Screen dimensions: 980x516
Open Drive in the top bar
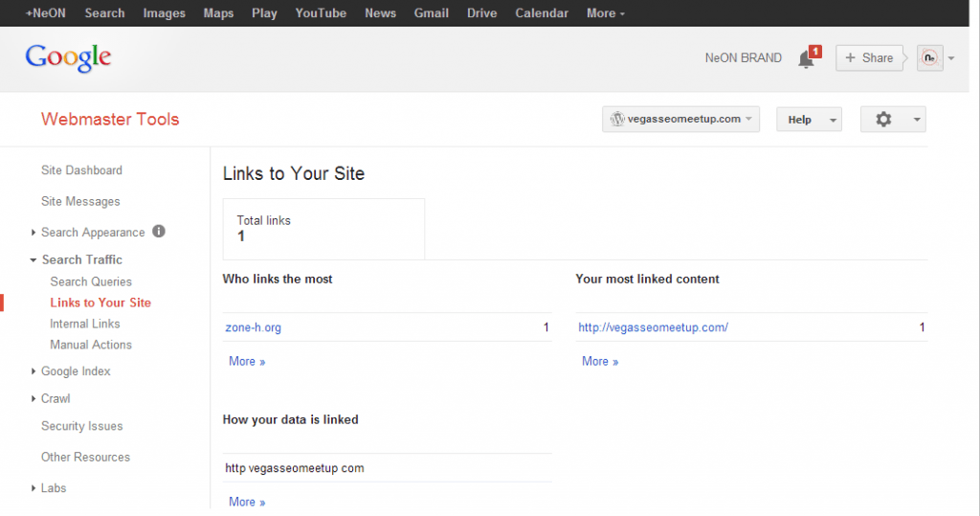point(482,13)
